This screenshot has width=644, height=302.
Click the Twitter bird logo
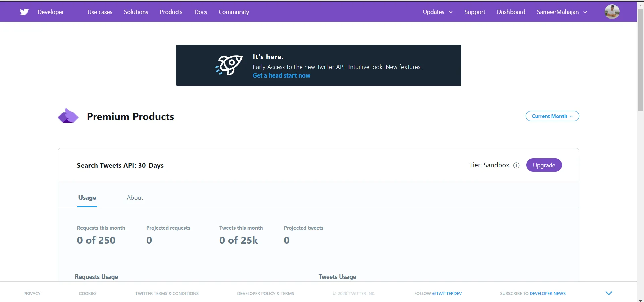click(x=24, y=11)
